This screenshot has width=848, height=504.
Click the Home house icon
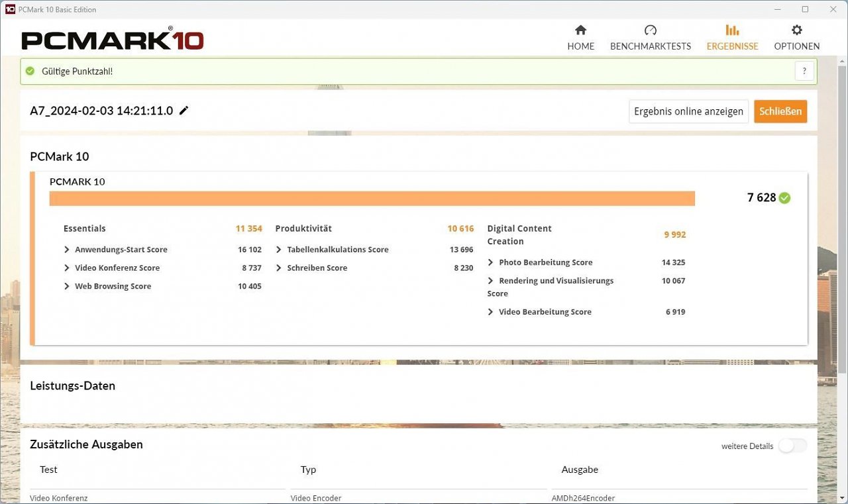click(580, 30)
